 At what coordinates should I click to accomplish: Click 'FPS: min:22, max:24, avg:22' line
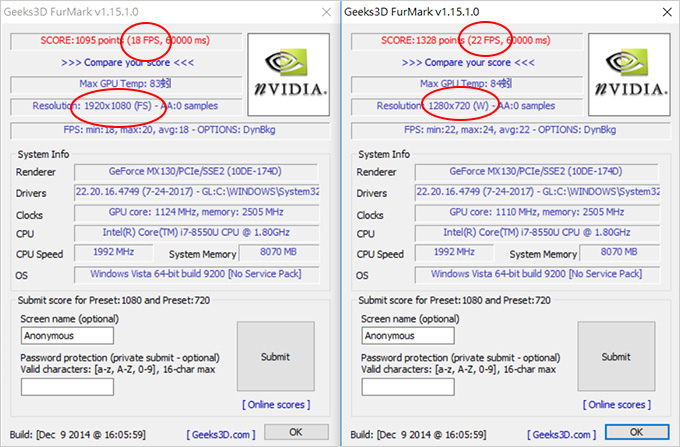(x=510, y=130)
